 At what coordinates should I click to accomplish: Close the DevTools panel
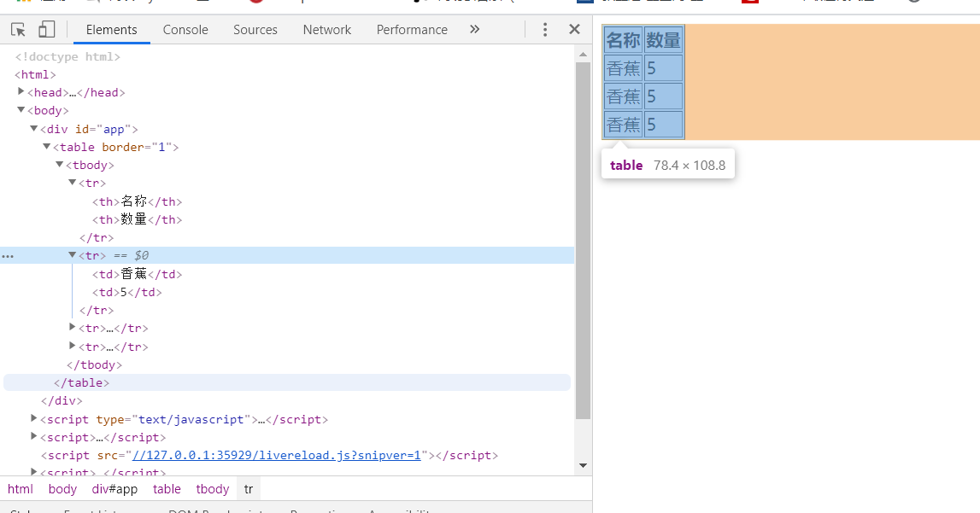point(574,29)
